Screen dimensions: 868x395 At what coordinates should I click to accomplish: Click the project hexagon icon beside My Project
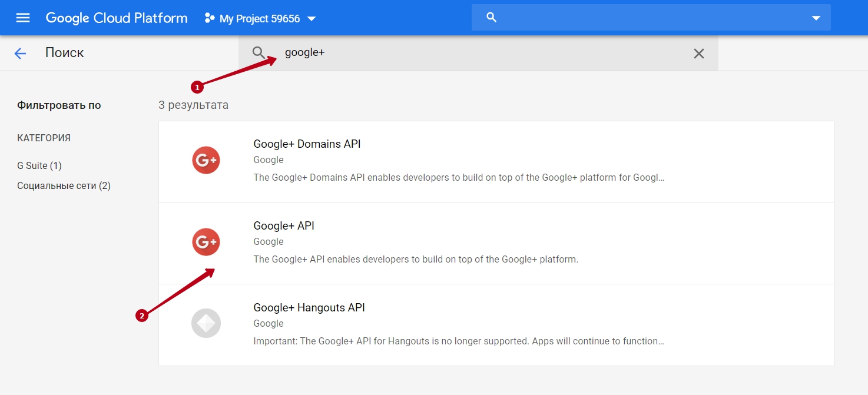[x=209, y=18]
